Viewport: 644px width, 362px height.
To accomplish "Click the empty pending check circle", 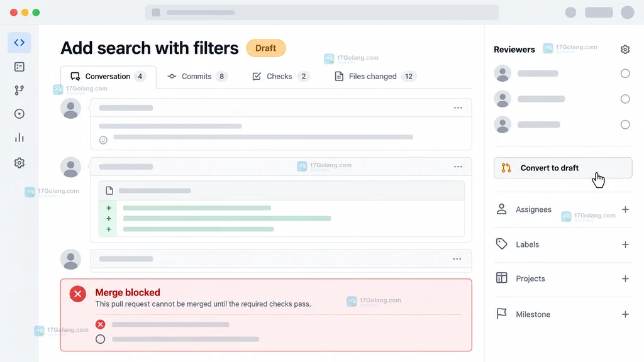I will coord(100,339).
